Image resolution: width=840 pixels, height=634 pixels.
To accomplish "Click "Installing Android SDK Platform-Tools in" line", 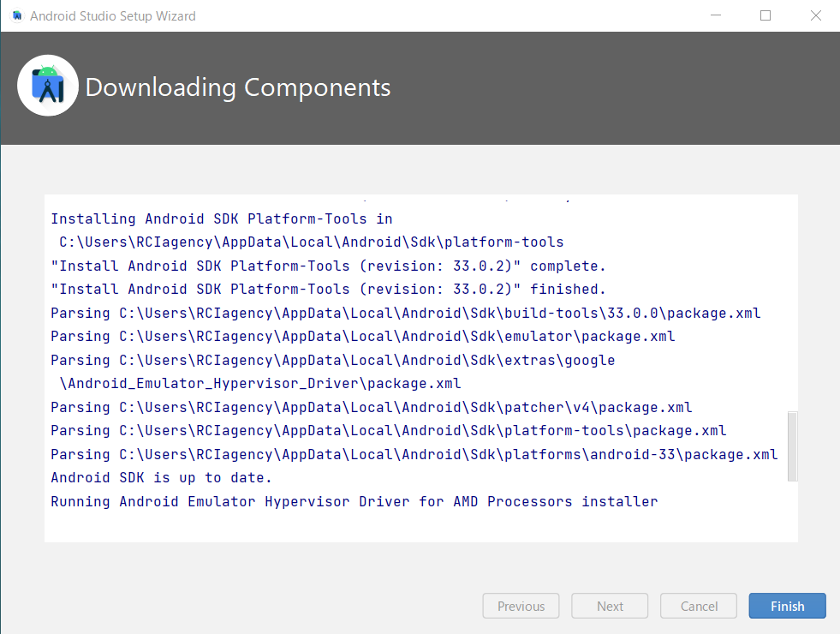I will click(x=222, y=218).
